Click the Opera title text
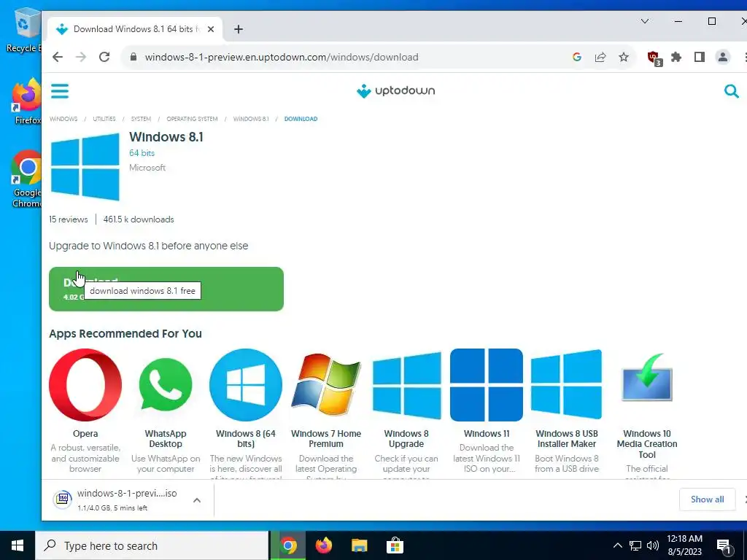 coord(85,434)
